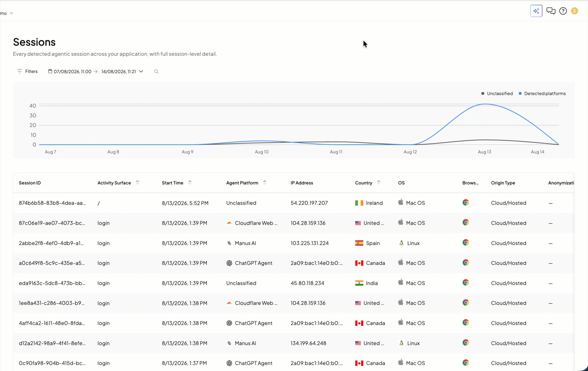Open the workspace dropdown arrow at top left
This screenshot has width=588, height=371.
pyautogui.click(x=11, y=13)
